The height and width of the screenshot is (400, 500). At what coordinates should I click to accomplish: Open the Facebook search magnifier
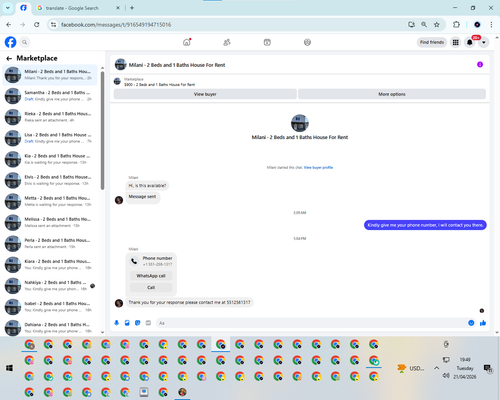[25, 42]
